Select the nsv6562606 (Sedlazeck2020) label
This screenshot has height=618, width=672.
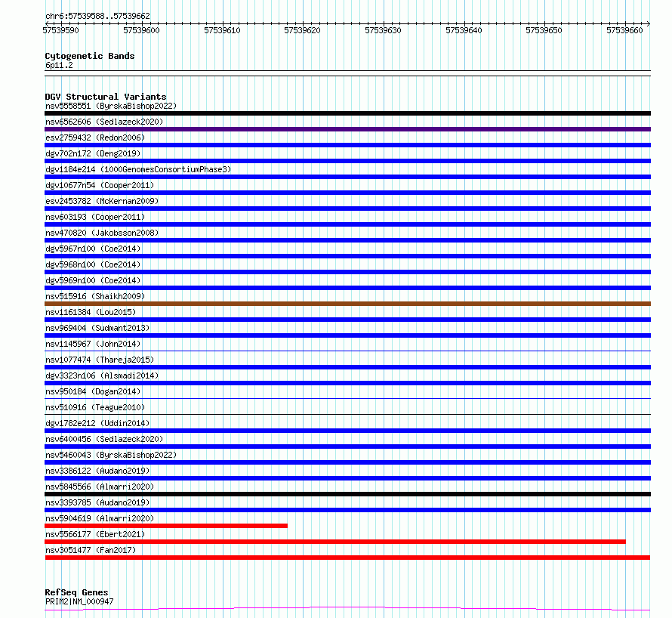(104, 122)
